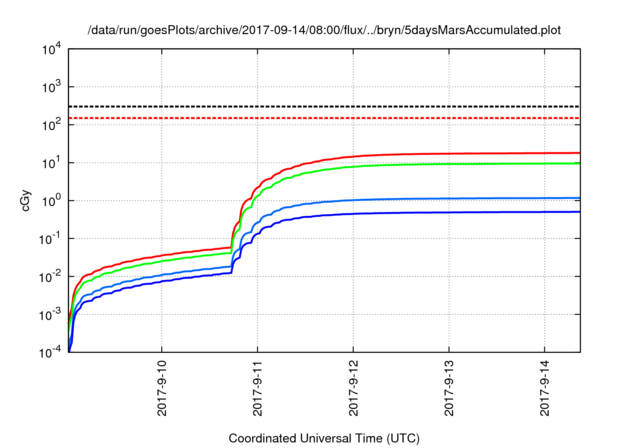The height and width of the screenshot is (448, 640).
Task: Click the cGy y-axis unit label
Action: (25, 201)
